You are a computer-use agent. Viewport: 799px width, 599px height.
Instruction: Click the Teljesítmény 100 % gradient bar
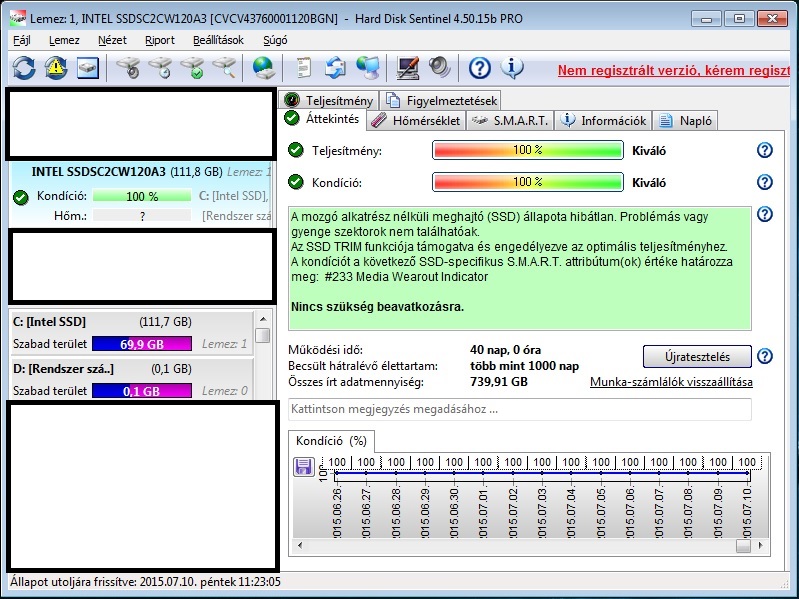[528, 150]
